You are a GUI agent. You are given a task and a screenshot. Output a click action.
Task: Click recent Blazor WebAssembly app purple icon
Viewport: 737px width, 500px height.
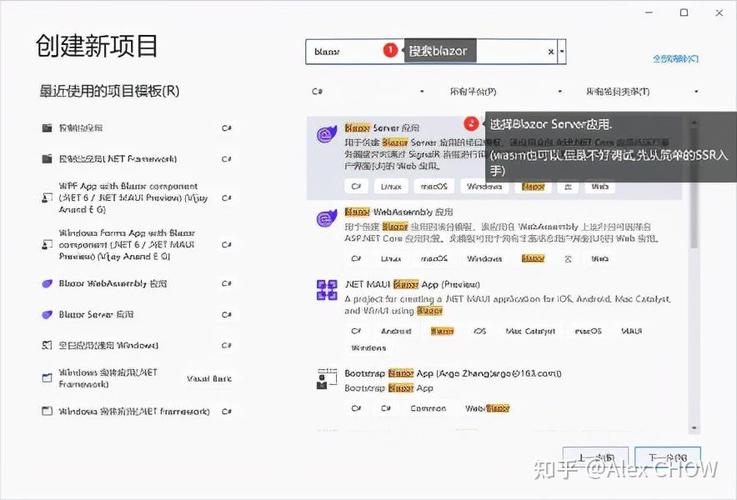[47, 283]
